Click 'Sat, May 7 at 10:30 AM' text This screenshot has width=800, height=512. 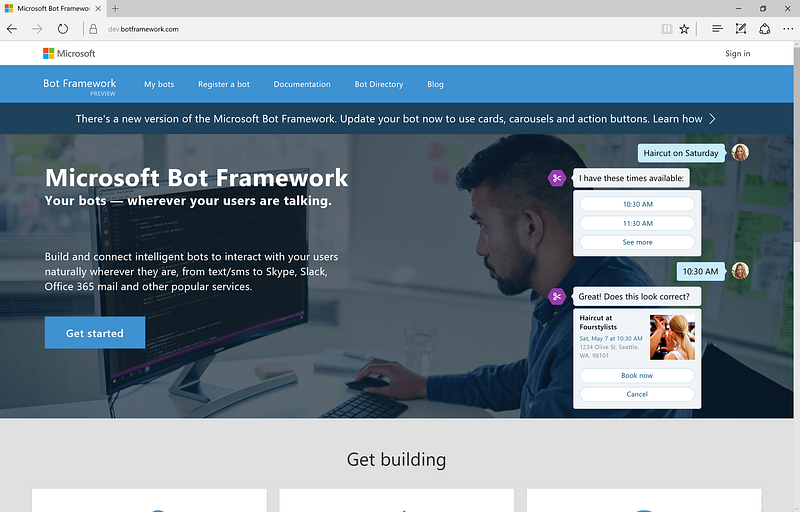(x=611, y=339)
